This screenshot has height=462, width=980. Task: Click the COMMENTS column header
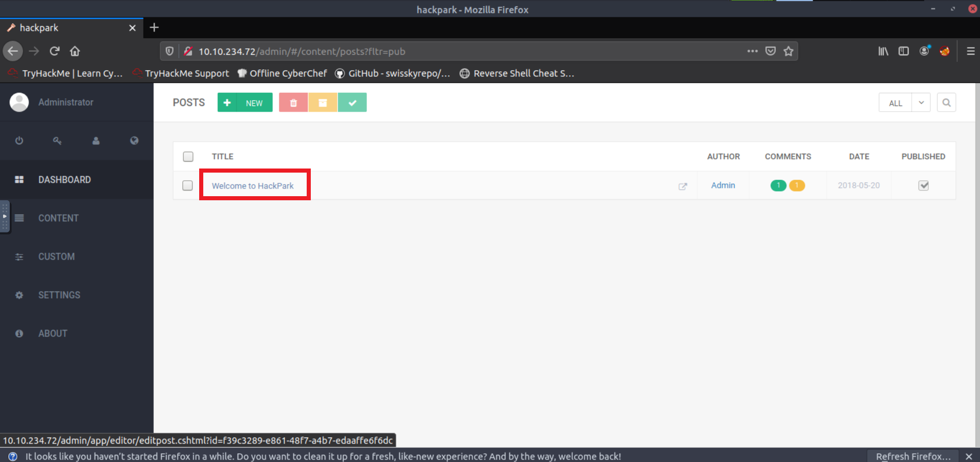(x=788, y=157)
